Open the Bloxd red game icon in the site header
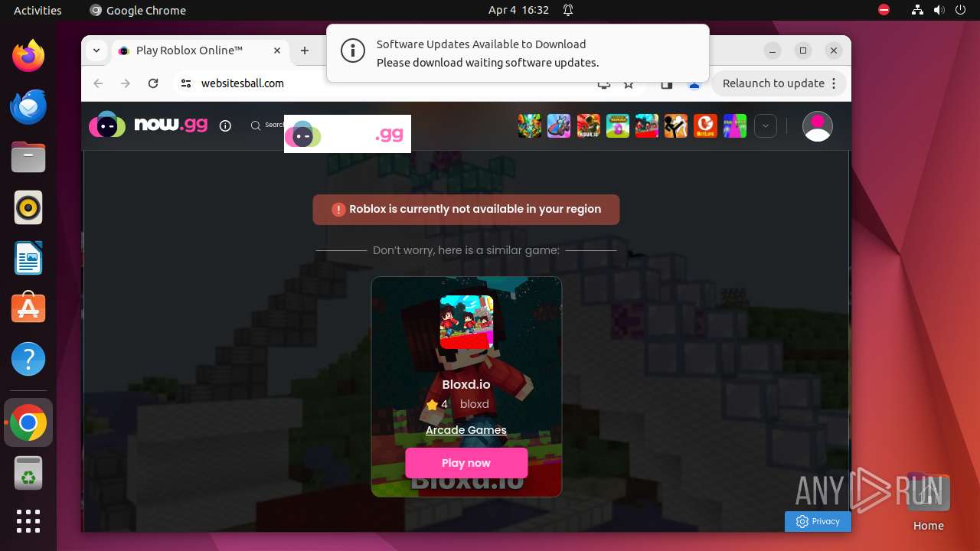 pyautogui.click(x=647, y=126)
